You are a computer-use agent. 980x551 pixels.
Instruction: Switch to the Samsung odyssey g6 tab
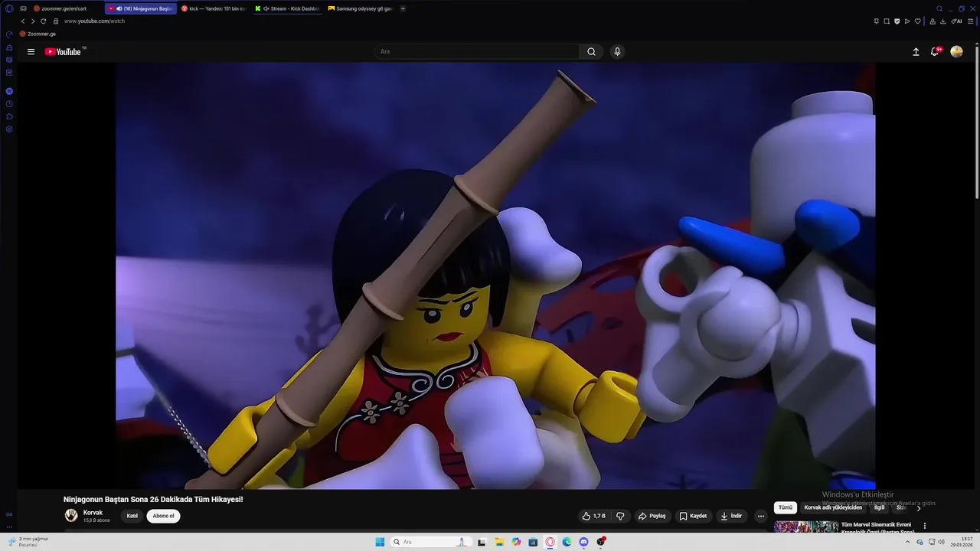tap(360, 8)
